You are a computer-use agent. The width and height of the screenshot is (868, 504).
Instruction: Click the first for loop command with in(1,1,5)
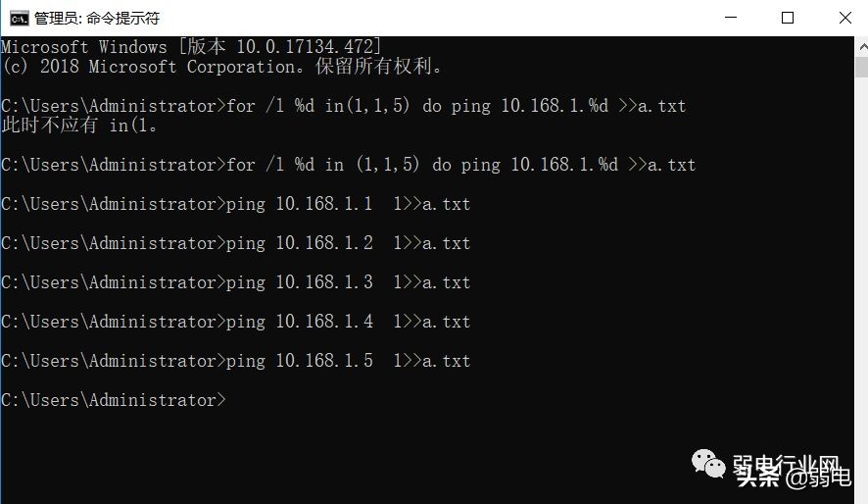343,105
